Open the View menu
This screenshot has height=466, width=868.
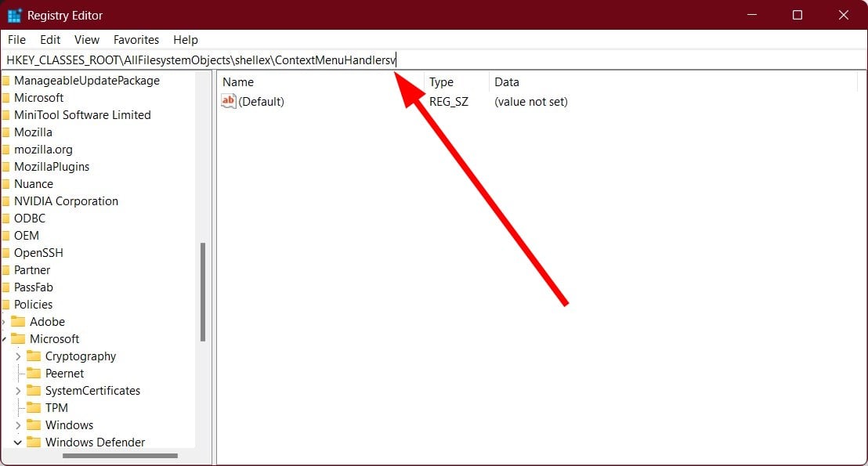(x=87, y=40)
